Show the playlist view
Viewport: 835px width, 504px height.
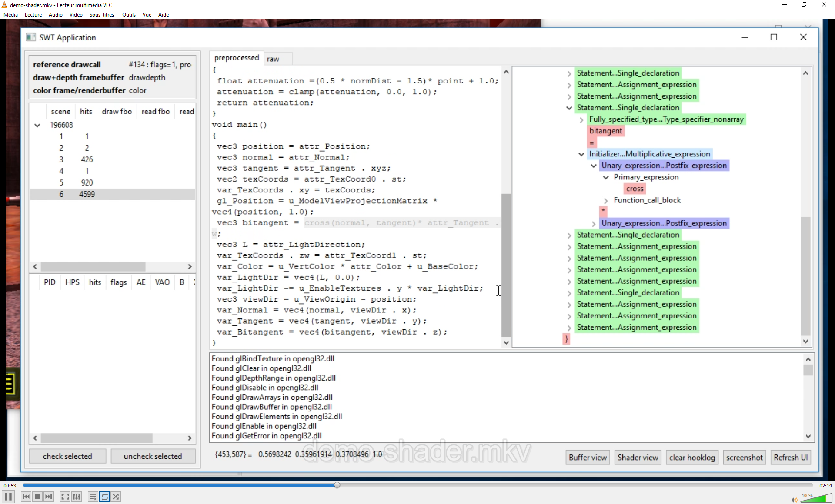93,497
